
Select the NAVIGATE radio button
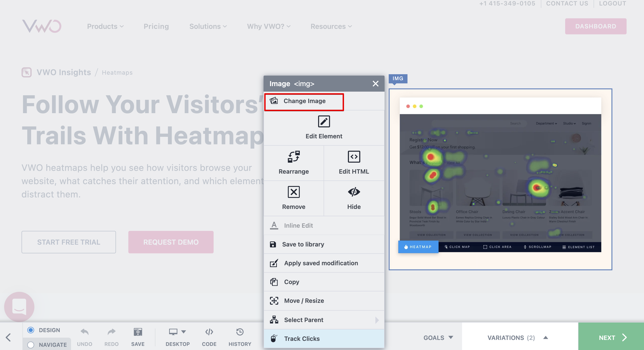click(x=31, y=345)
